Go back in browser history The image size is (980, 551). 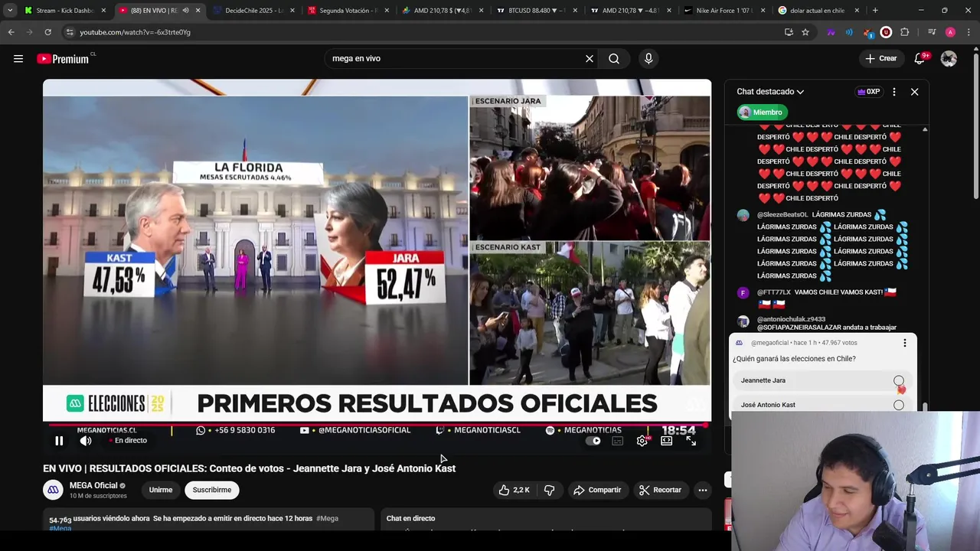(x=11, y=32)
